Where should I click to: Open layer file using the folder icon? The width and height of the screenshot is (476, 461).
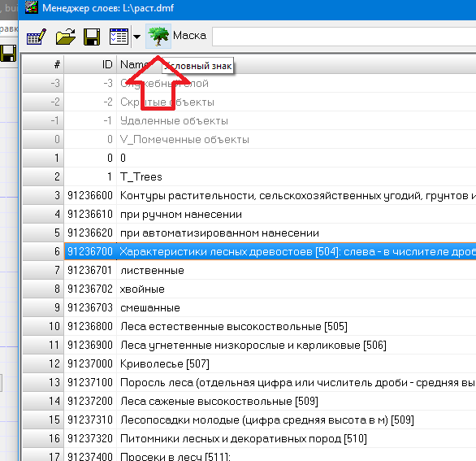66,37
